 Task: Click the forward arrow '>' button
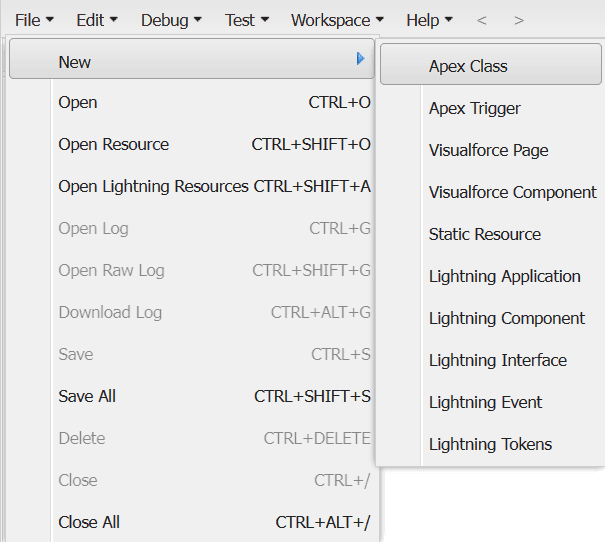click(x=519, y=20)
